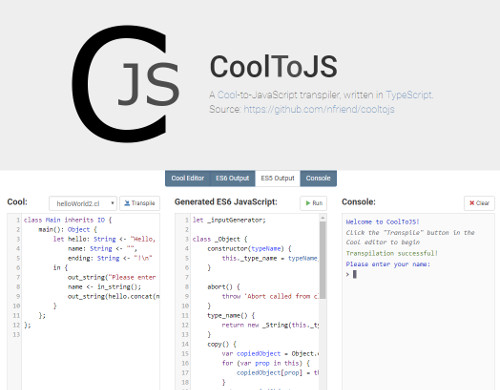Click line number 13 in Cool editor
The height and width of the screenshot is (390, 500).
(16, 334)
